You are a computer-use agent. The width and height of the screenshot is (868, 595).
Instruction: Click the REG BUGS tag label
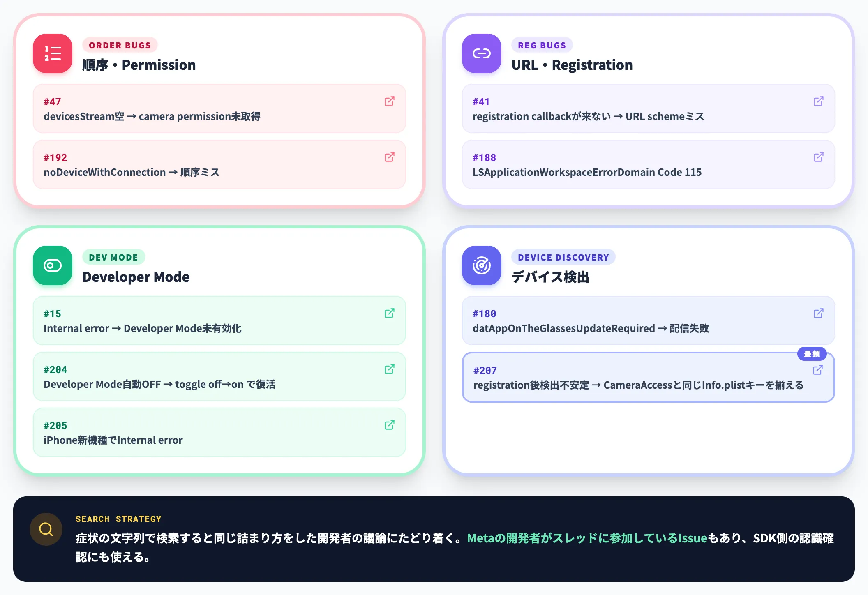542,45
